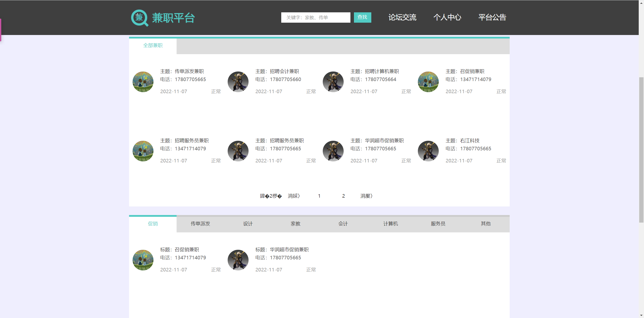This screenshot has width=644, height=318.
Task: Switch to the 全部兼职 tab
Action: click(153, 46)
